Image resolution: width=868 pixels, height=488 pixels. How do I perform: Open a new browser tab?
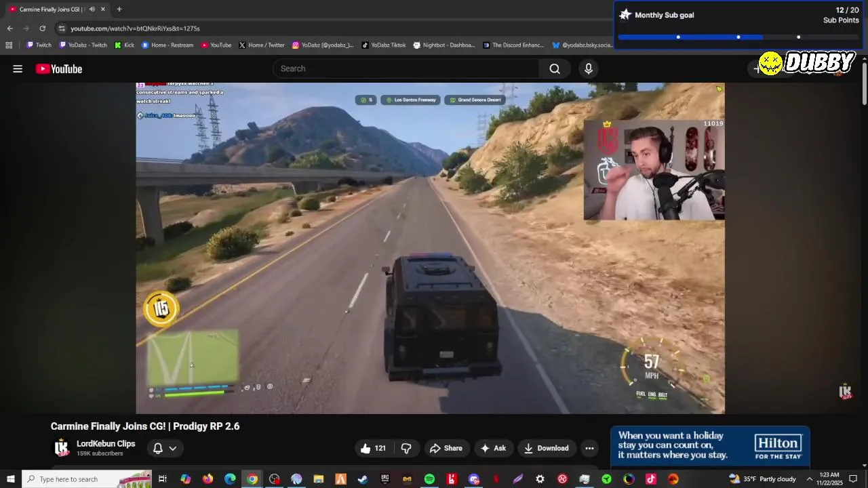(119, 9)
